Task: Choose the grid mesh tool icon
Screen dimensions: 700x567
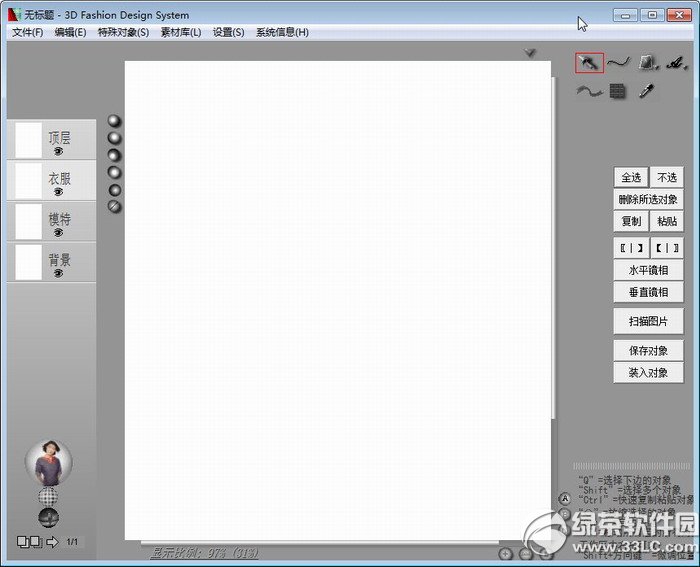Action: coord(618,91)
